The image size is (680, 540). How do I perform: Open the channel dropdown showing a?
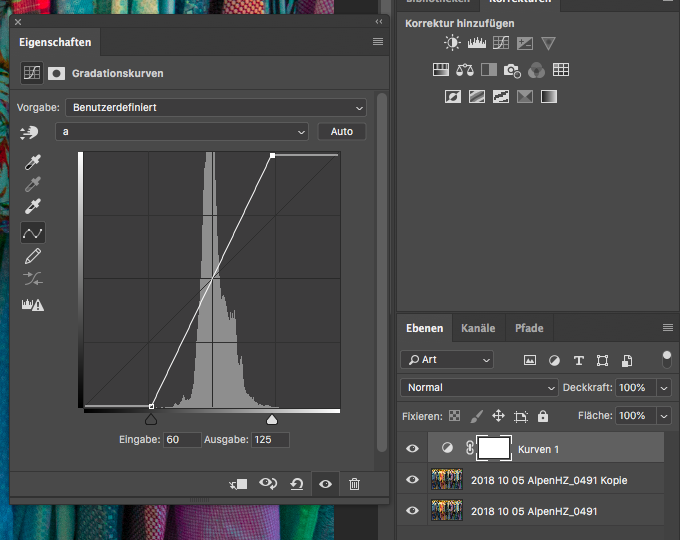click(182, 131)
